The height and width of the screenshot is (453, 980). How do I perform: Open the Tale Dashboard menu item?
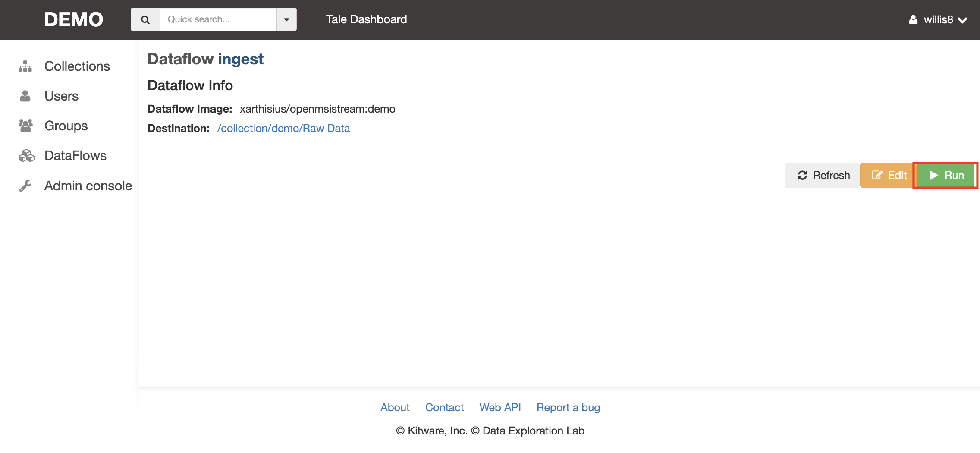point(366,19)
